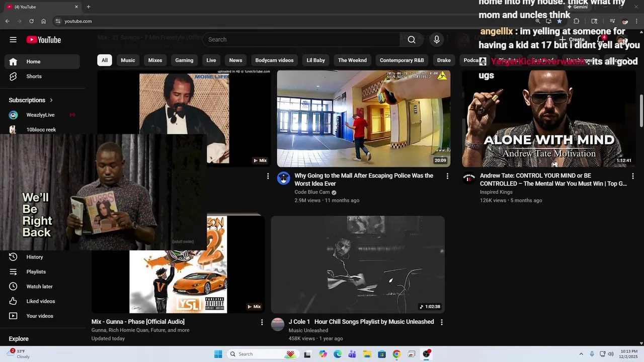Open 'Mix - Gunna - Phase [Official Audio]' title
The width and height of the screenshot is (644, 362).
coord(138,322)
